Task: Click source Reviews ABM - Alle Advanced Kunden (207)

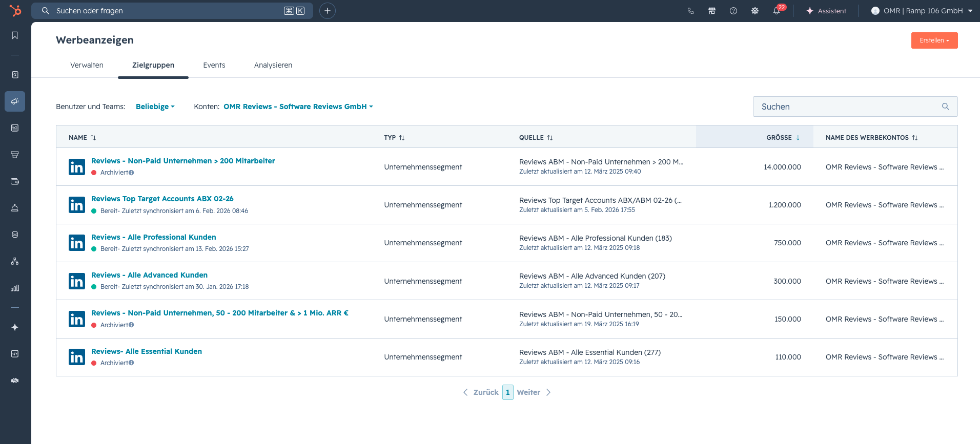Action: [x=592, y=276]
